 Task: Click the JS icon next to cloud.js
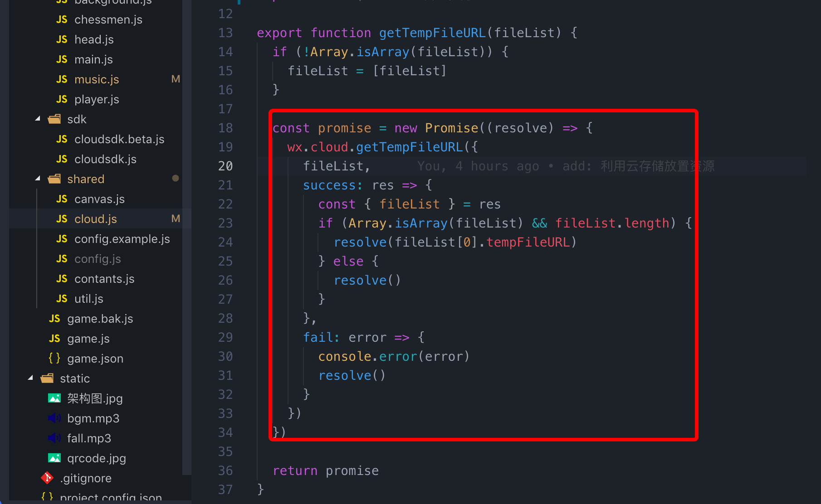pyautogui.click(x=62, y=219)
